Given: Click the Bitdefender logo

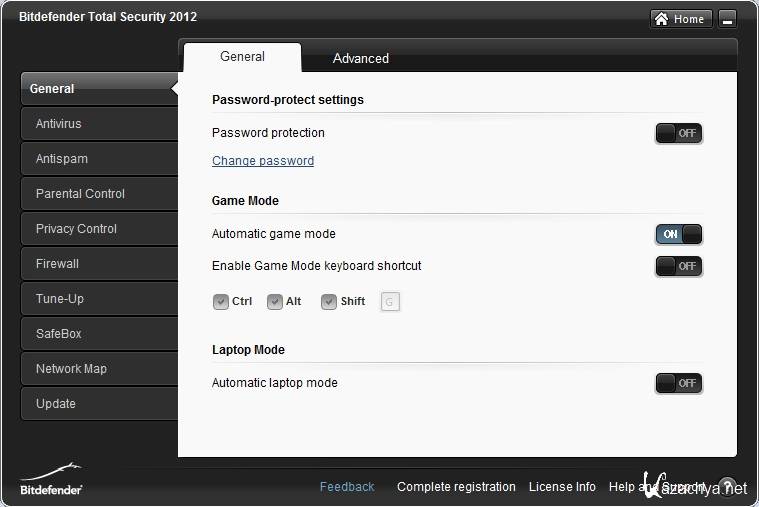Looking at the screenshot, I should point(51,478).
